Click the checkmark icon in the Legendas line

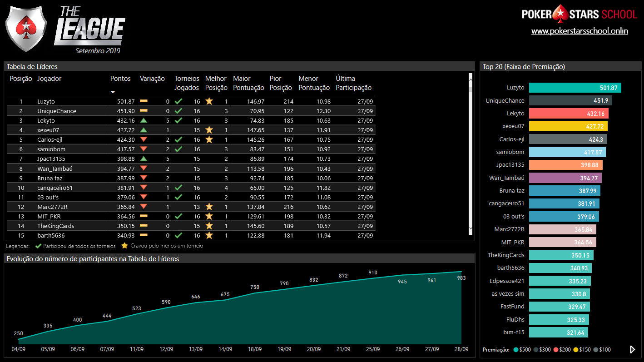coord(39,246)
